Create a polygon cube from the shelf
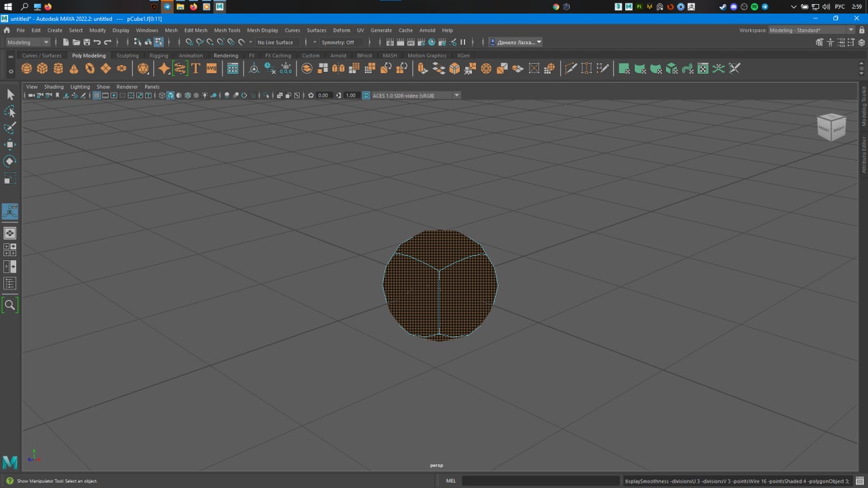868x488 pixels. [x=42, y=68]
